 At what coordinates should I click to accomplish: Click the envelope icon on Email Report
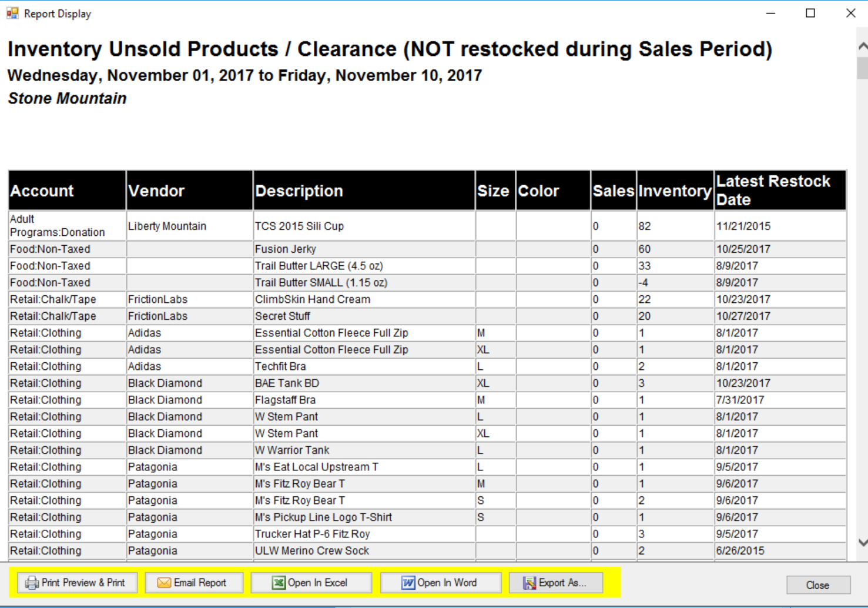click(164, 583)
